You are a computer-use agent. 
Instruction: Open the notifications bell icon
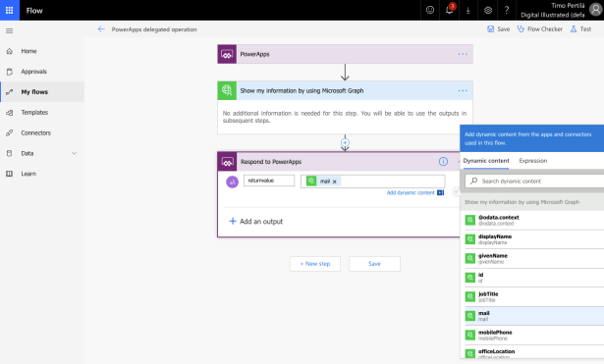tap(449, 10)
